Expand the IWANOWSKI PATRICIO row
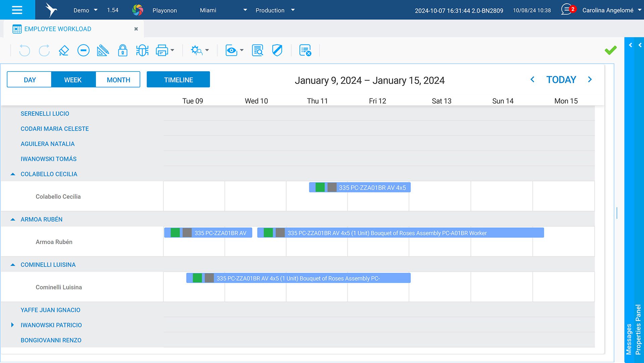Image resolution: width=644 pixels, height=363 pixels. click(x=12, y=325)
